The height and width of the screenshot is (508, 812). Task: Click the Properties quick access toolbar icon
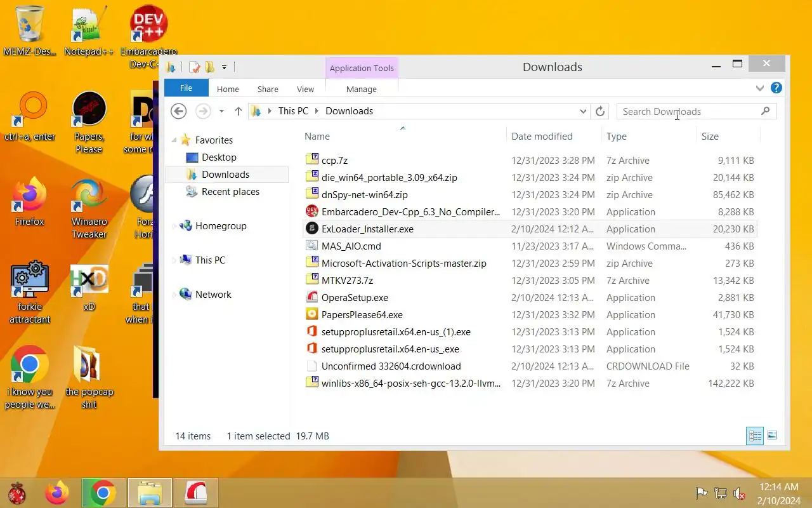pos(195,67)
